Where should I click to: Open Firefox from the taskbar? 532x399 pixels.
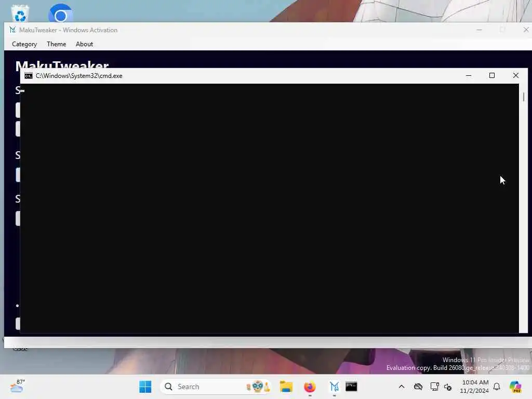tap(310, 387)
